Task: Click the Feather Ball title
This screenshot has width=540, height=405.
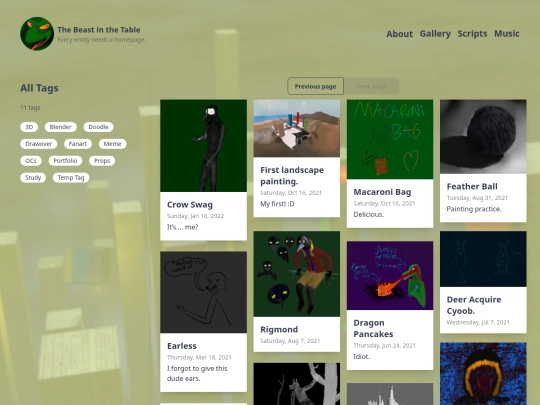Action: click(472, 186)
